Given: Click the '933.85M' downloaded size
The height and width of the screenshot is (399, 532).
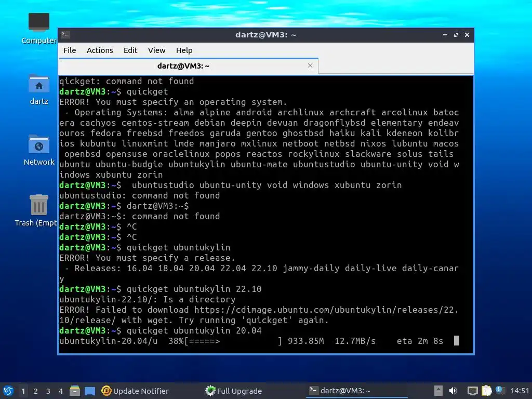Looking at the screenshot, I should point(305,341).
